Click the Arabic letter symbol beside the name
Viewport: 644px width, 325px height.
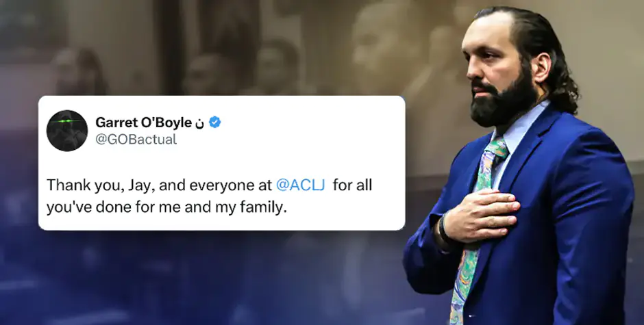point(199,124)
